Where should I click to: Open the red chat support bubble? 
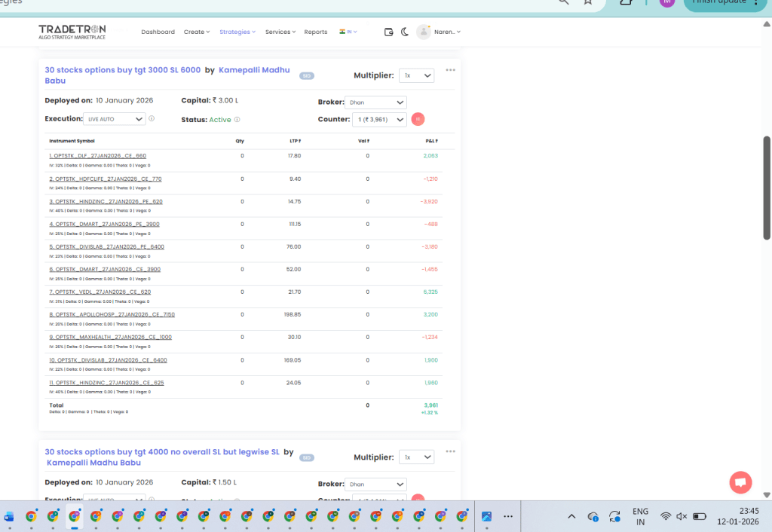[x=740, y=482]
